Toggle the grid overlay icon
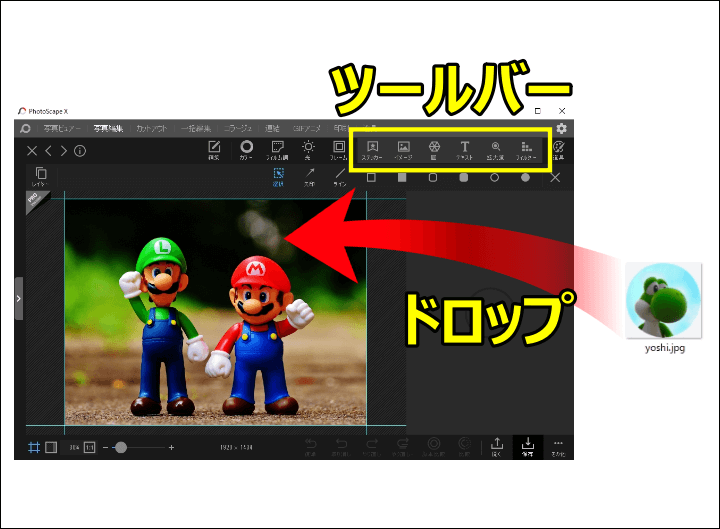This screenshot has height=529, width=720. (34, 447)
